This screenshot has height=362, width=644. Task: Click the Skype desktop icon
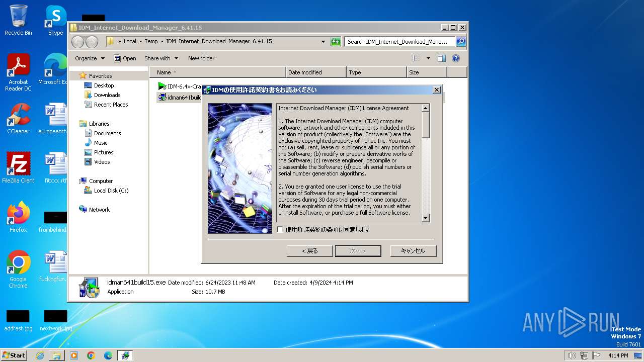(56, 20)
